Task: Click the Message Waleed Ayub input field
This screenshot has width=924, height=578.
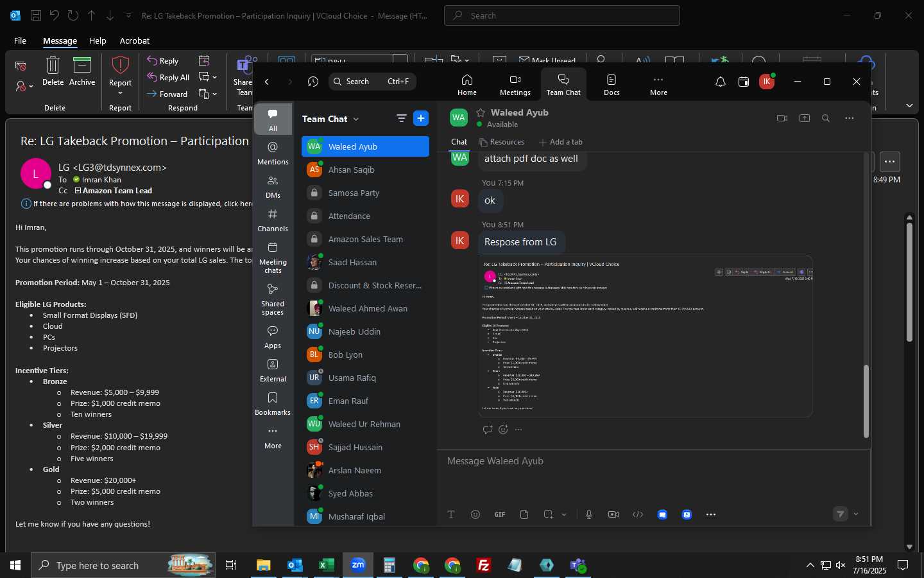Action: pos(653,461)
